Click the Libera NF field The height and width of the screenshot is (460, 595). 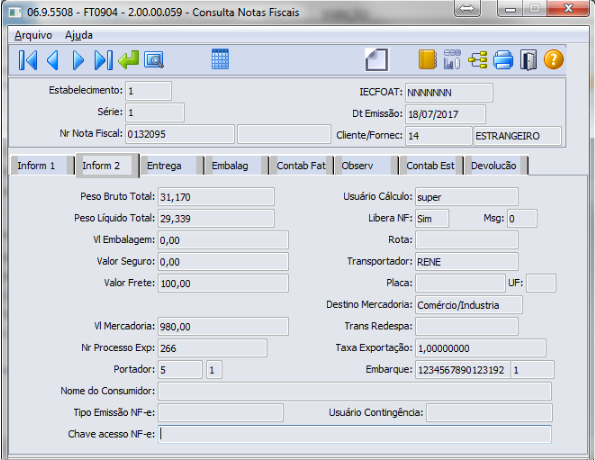coord(432,219)
